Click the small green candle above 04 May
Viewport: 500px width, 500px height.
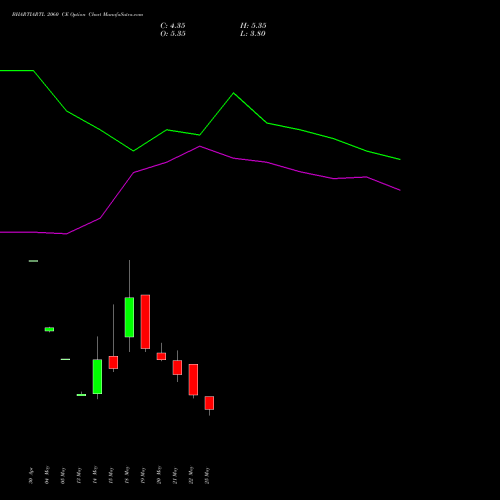click(x=49, y=329)
